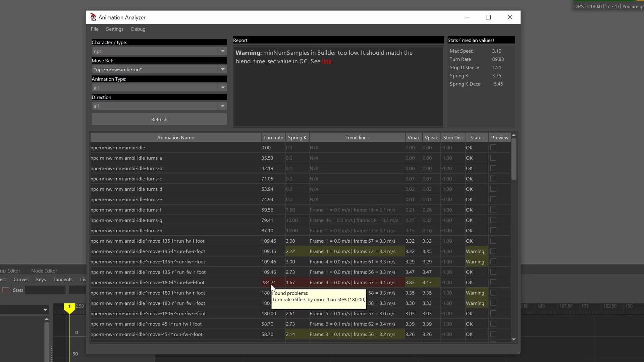Click the Animation Analyzer app icon in title bar

pyautogui.click(x=93, y=17)
